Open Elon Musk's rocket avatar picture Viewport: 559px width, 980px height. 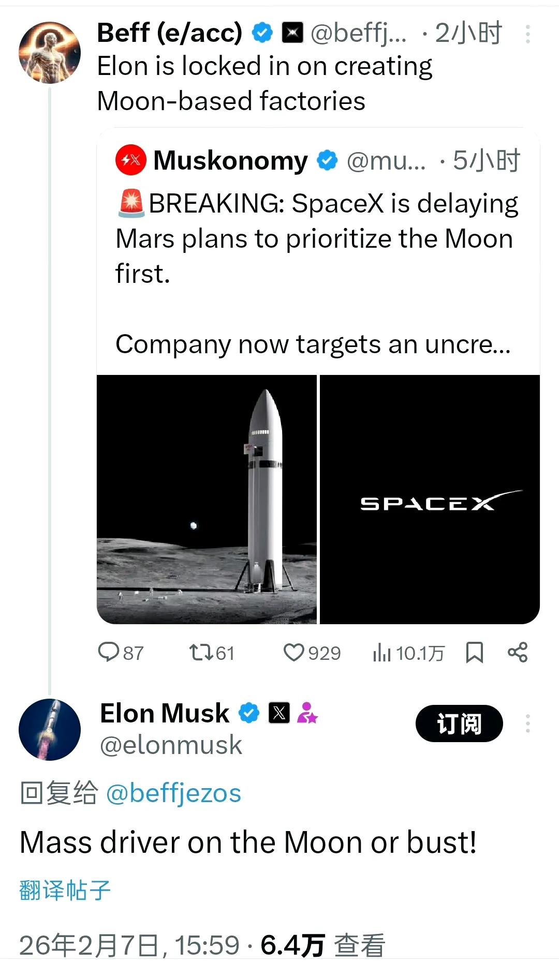[49, 729]
